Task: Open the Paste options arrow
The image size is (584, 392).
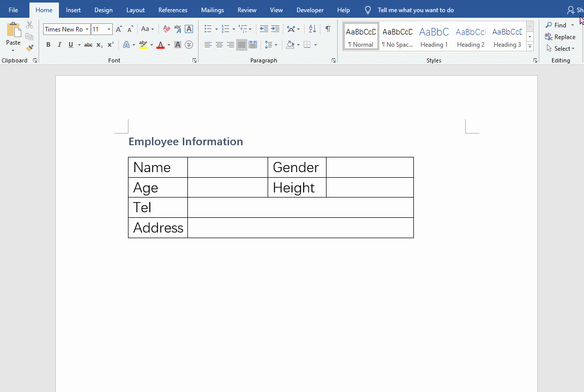Action: click(13, 50)
